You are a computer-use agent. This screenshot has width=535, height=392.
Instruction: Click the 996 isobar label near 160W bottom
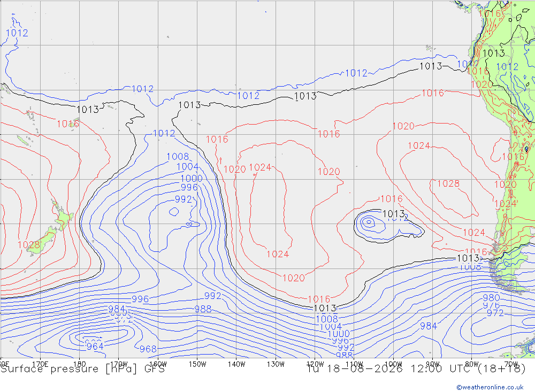(x=140, y=299)
